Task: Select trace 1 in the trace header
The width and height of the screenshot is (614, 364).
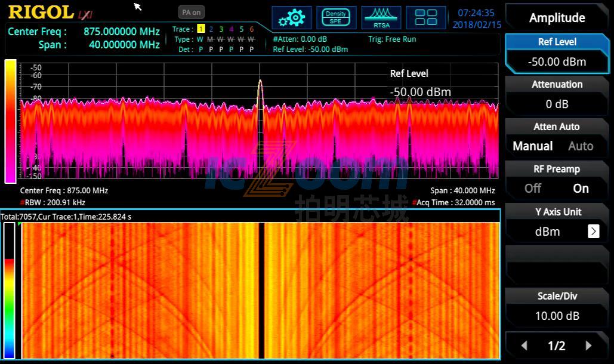Action: [x=201, y=29]
